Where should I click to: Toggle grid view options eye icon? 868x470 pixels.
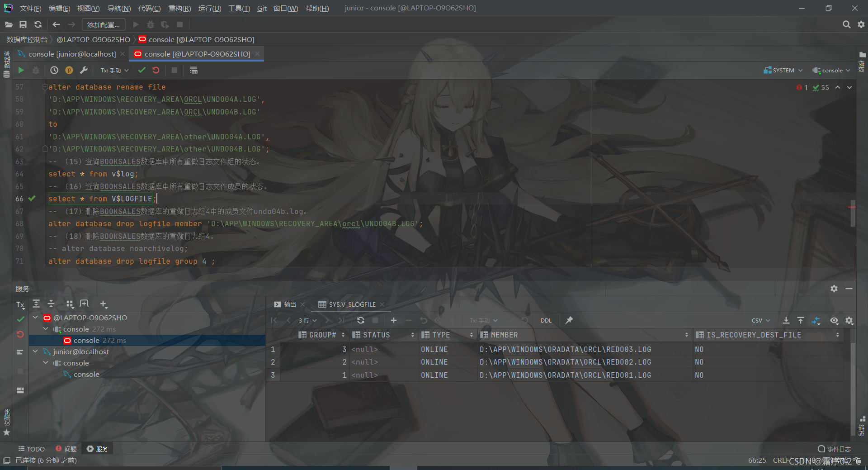point(834,320)
